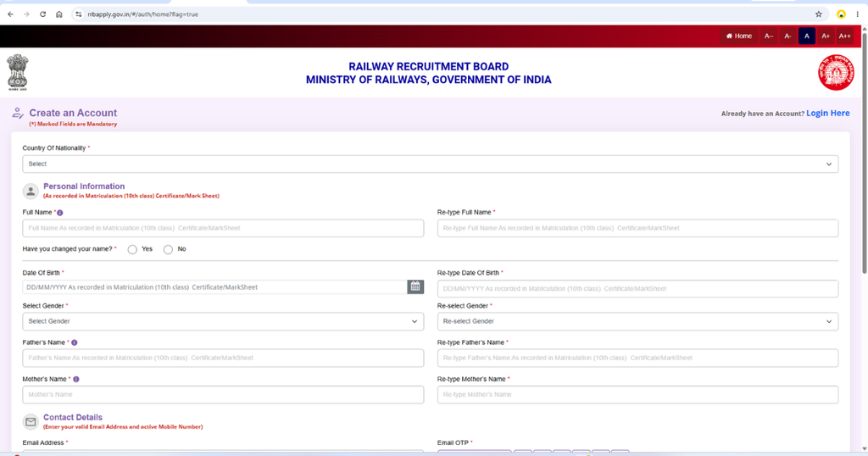Set the smallest font size A--
The height and width of the screenshot is (456, 868).
(769, 36)
